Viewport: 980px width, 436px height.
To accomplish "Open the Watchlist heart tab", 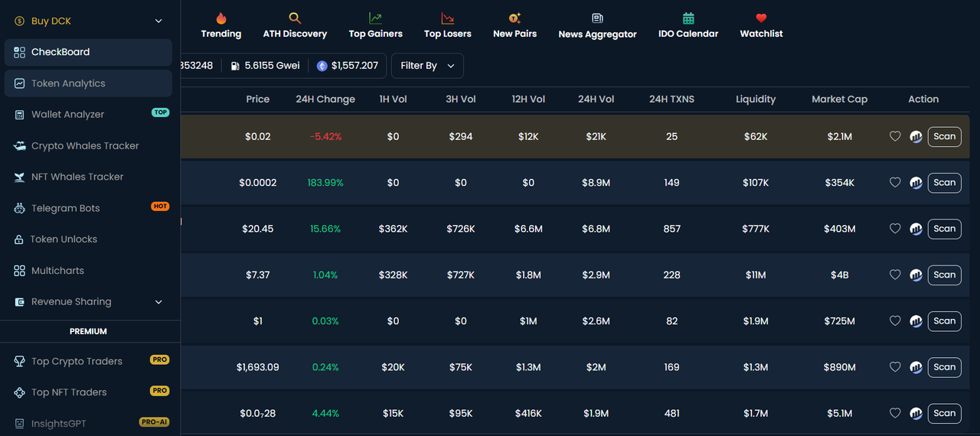I will 761,25.
